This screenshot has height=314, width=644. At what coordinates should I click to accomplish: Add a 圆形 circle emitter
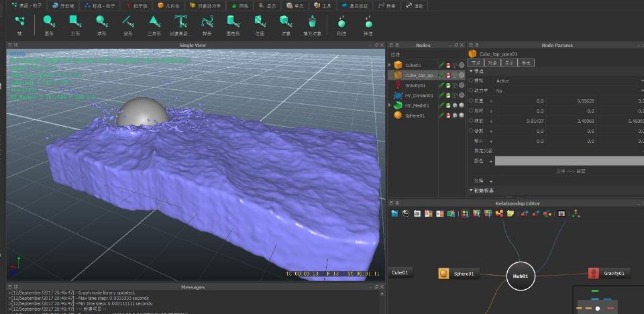click(x=48, y=21)
